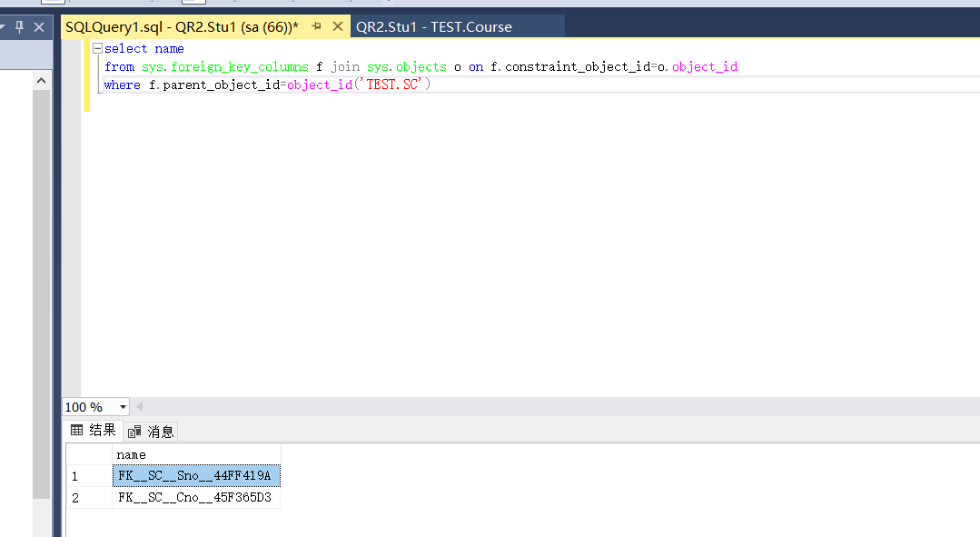980x537 pixels.
Task: Click f.parent_object_id in the where clause
Action: click(214, 85)
